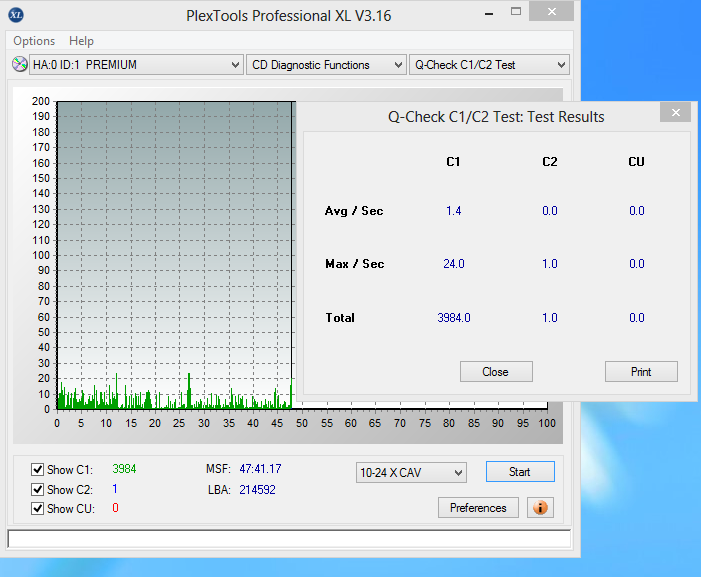Click the Start button
701x577 pixels.
520,472
